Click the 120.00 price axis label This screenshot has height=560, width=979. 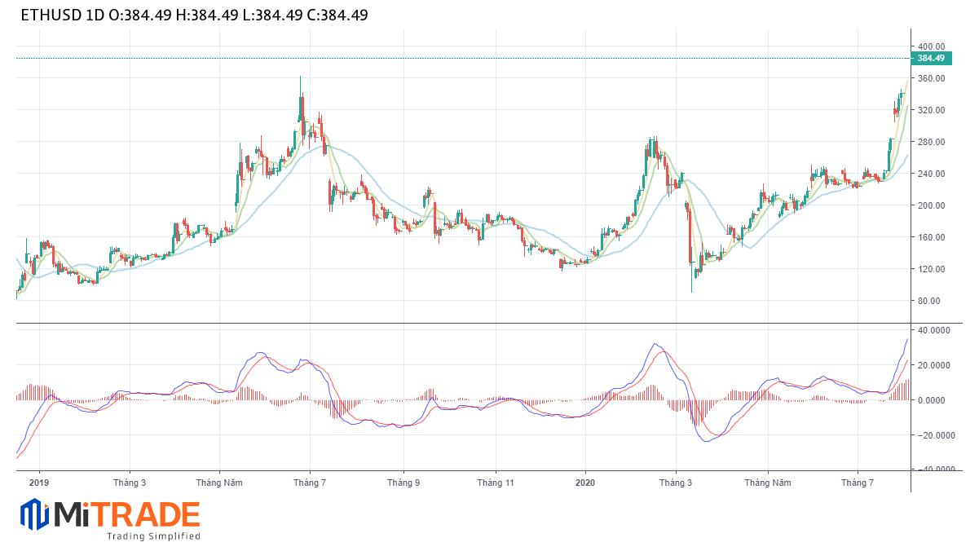(931, 269)
